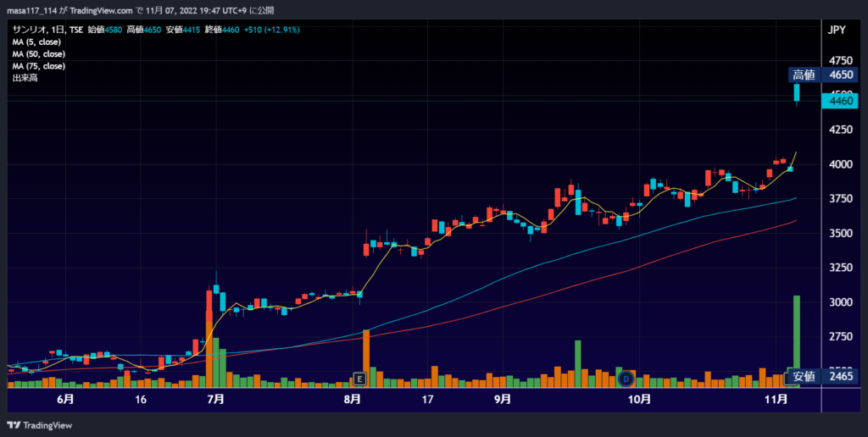Screen dimensions: 868x437
Task: Click the JPY currency label
Action: [837, 30]
